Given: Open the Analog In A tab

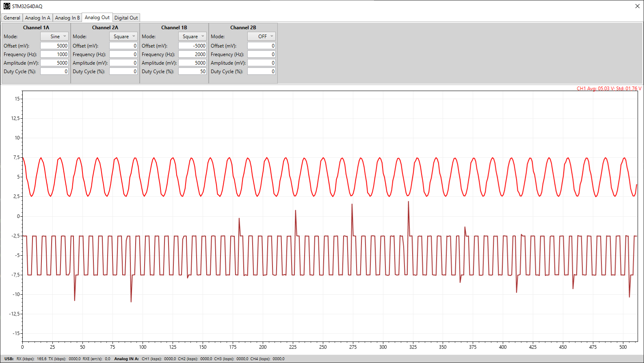Looking at the screenshot, I should click(x=37, y=18).
